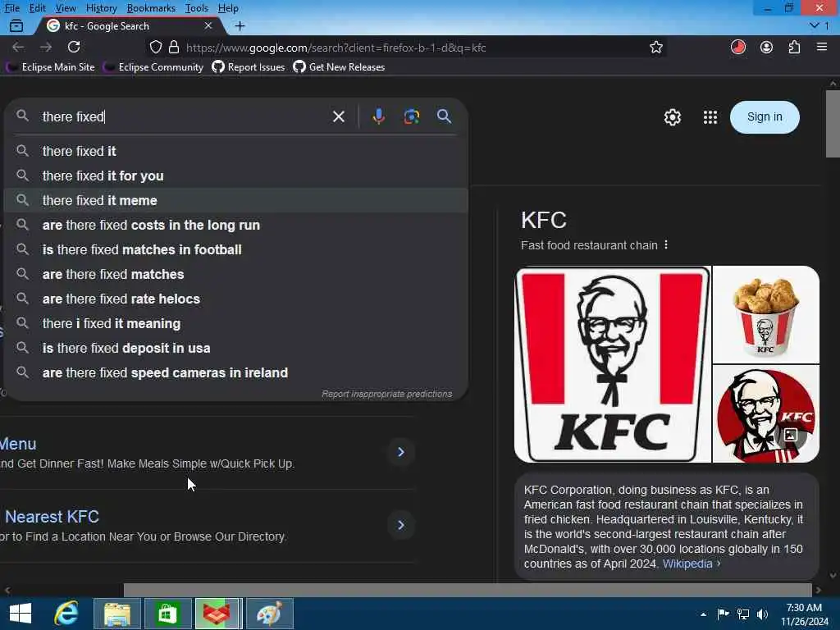
Task: Open the Help menu
Action: tap(228, 8)
